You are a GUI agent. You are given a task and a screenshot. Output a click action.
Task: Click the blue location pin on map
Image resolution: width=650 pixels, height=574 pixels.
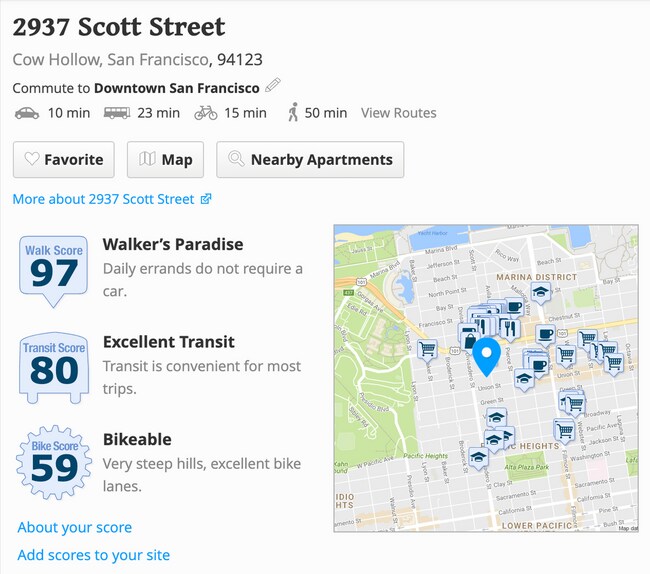[486, 356]
